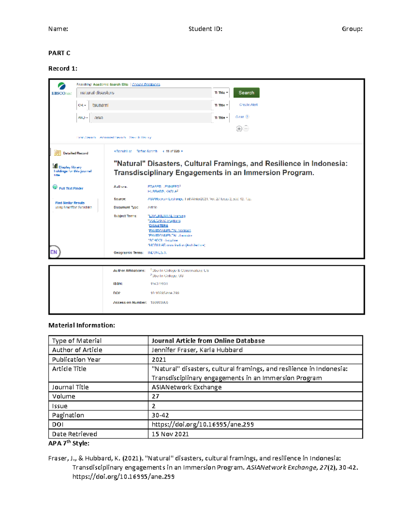Click the minus icon to remove search row
The image size is (411, 532).
pyautogui.click(x=246, y=128)
